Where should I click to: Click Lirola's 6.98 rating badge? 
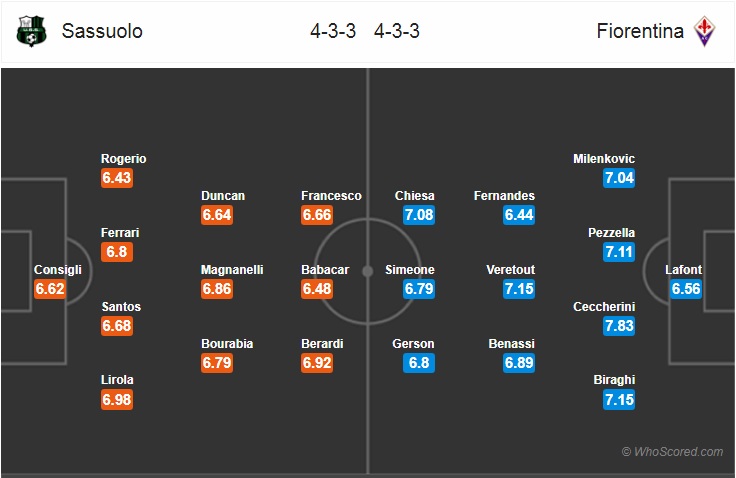tap(117, 400)
